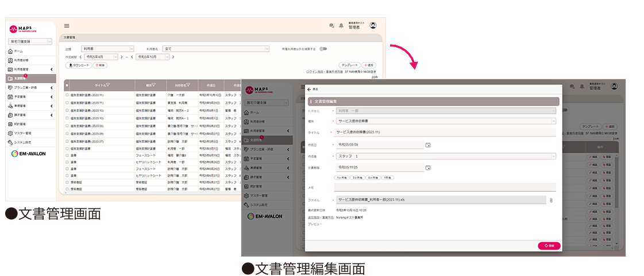The image size is (644, 276).
Task: Check the フェースシート row dated 令和5年6月19日
Action: [67, 156]
